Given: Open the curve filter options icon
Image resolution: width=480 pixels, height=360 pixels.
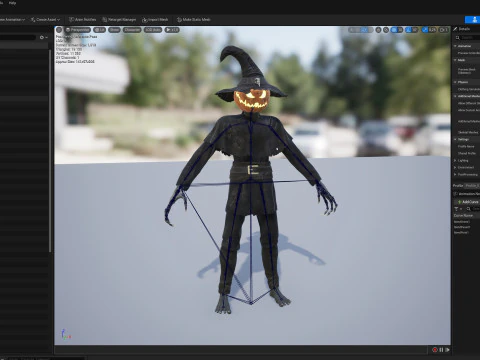Looking at the screenshot, I should pyautogui.click(x=458, y=209).
